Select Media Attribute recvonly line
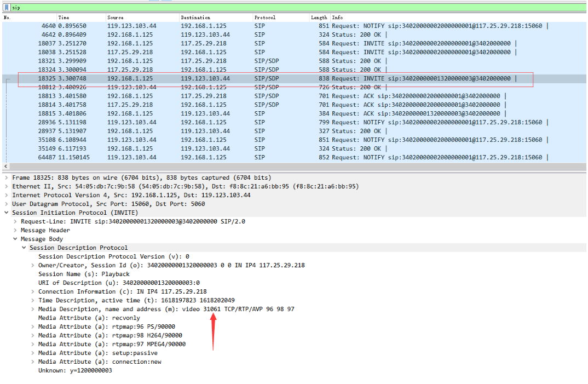 point(89,318)
